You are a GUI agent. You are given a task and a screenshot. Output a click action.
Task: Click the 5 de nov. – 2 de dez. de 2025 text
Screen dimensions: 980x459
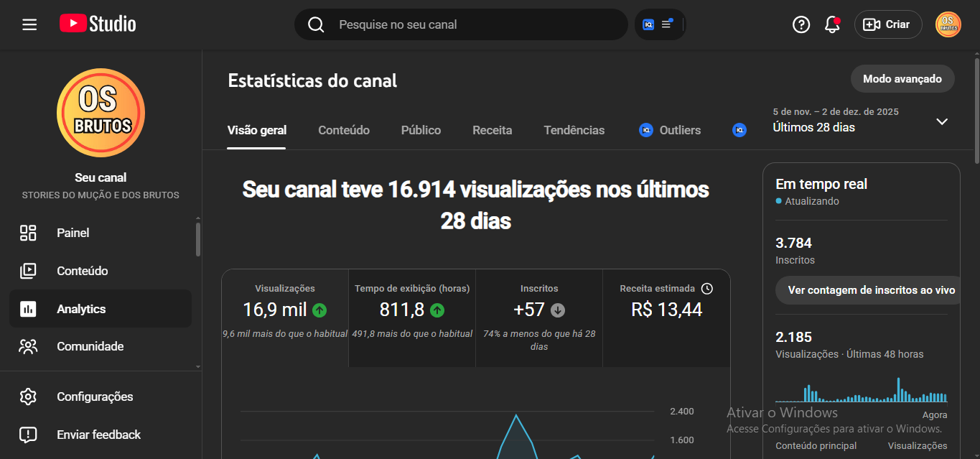(x=836, y=112)
